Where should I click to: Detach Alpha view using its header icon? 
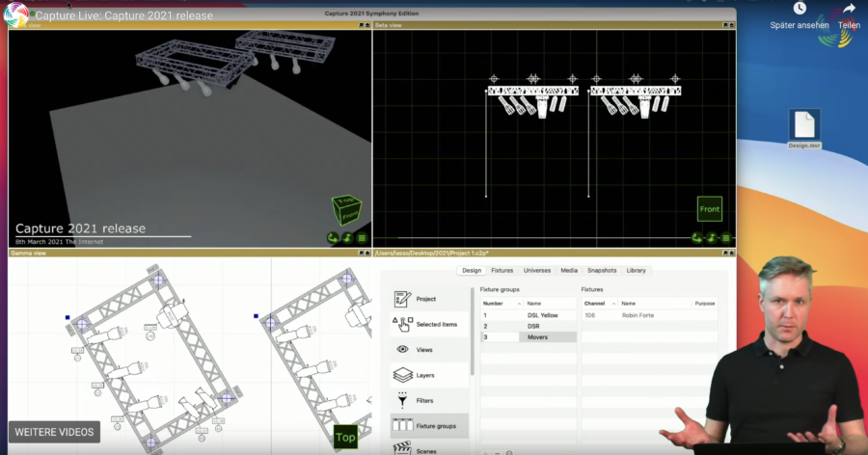point(361,25)
